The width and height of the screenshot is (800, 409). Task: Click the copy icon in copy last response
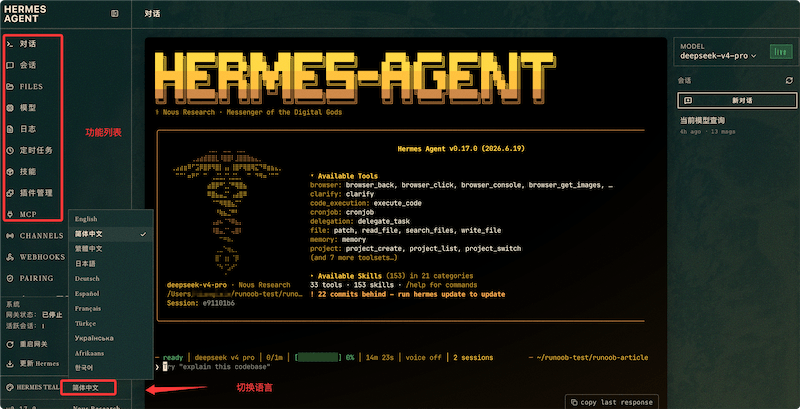574,402
